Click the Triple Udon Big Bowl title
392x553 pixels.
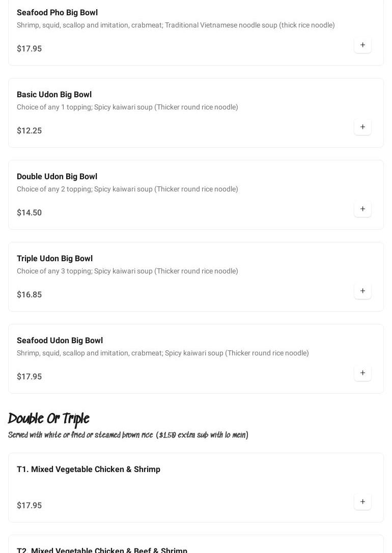54,259
